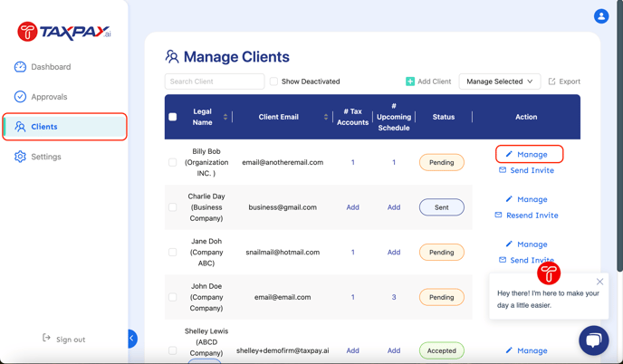
Task: Close the chat greeting popup
Action: point(600,282)
